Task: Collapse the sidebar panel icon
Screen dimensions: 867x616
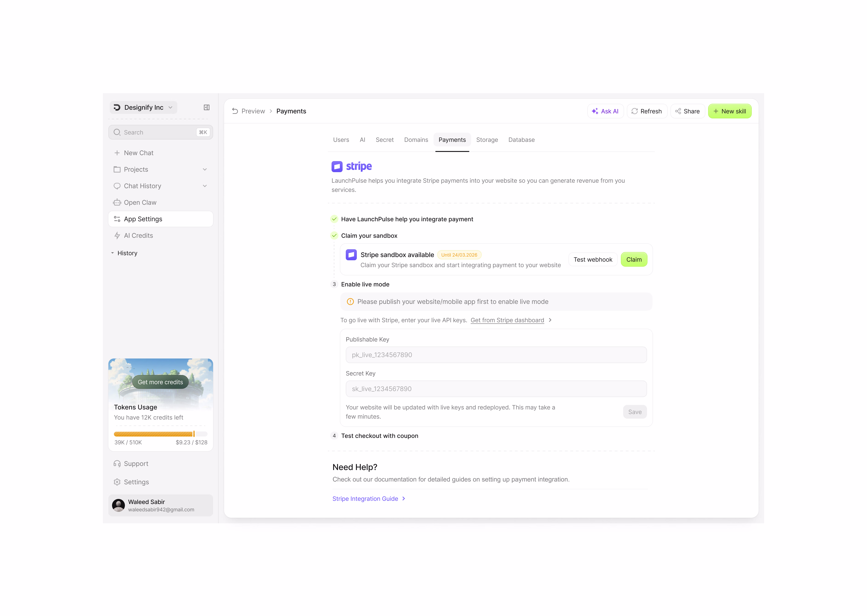Action: click(206, 107)
